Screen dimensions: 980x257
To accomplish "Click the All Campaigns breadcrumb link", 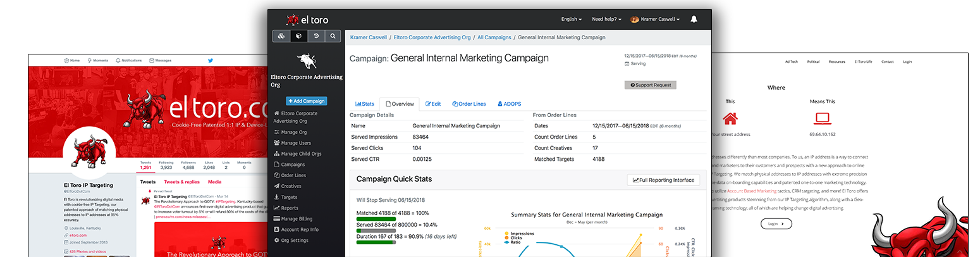I will coord(494,37).
